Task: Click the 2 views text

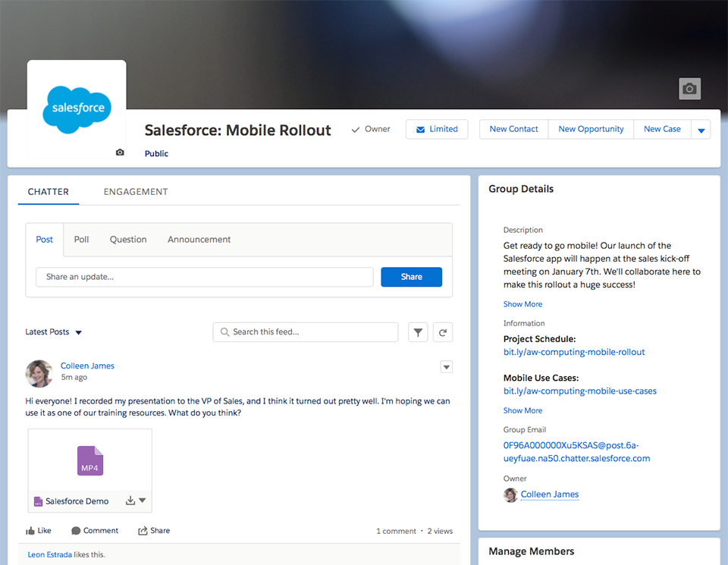Action: (440, 531)
